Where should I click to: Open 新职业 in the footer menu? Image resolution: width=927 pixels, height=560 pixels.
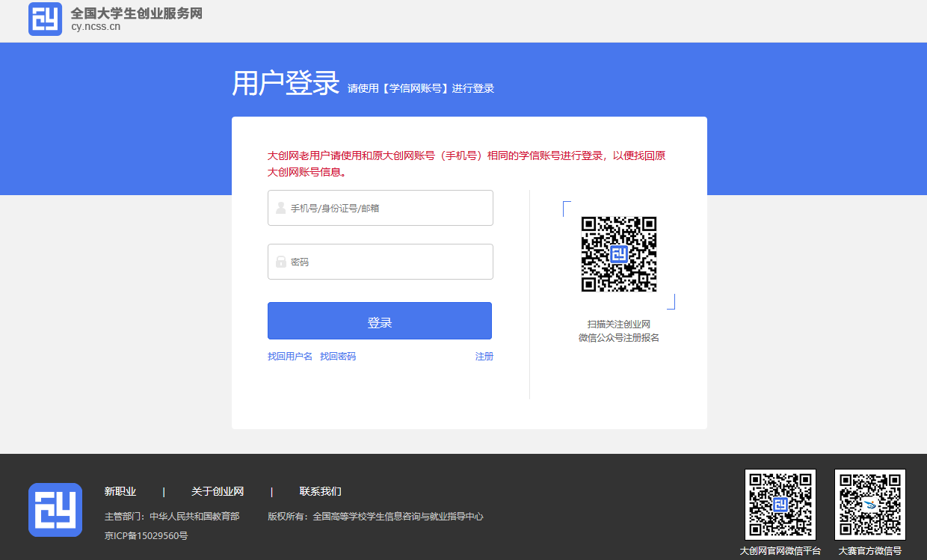click(x=120, y=491)
